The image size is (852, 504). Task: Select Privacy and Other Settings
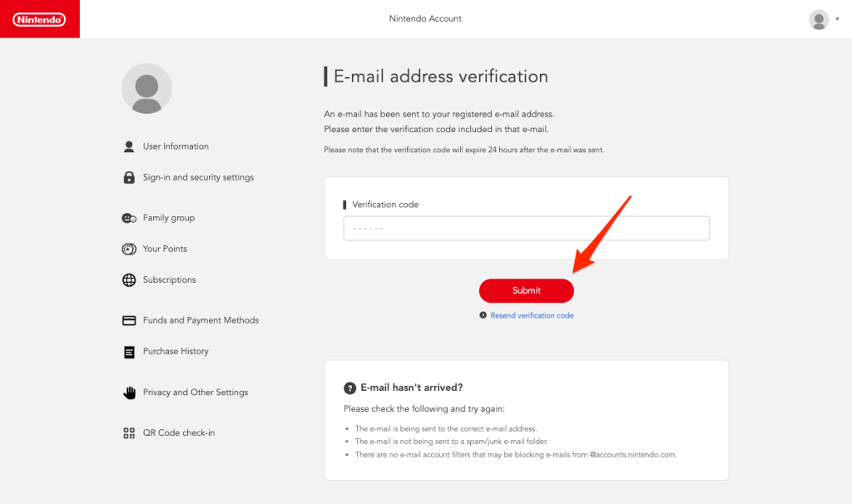point(196,393)
